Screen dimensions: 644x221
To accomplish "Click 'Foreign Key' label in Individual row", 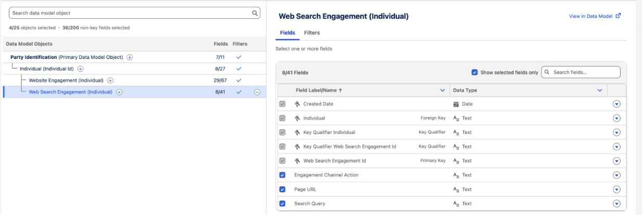I will pyautogui.click(x=433, y=118).
